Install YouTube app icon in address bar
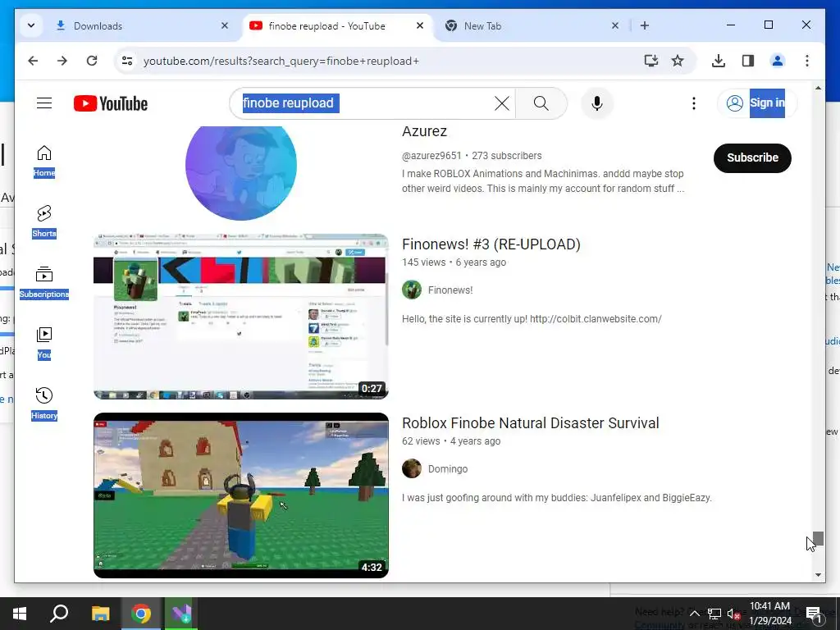The image size is (840, 630). (x=651, y=61)
